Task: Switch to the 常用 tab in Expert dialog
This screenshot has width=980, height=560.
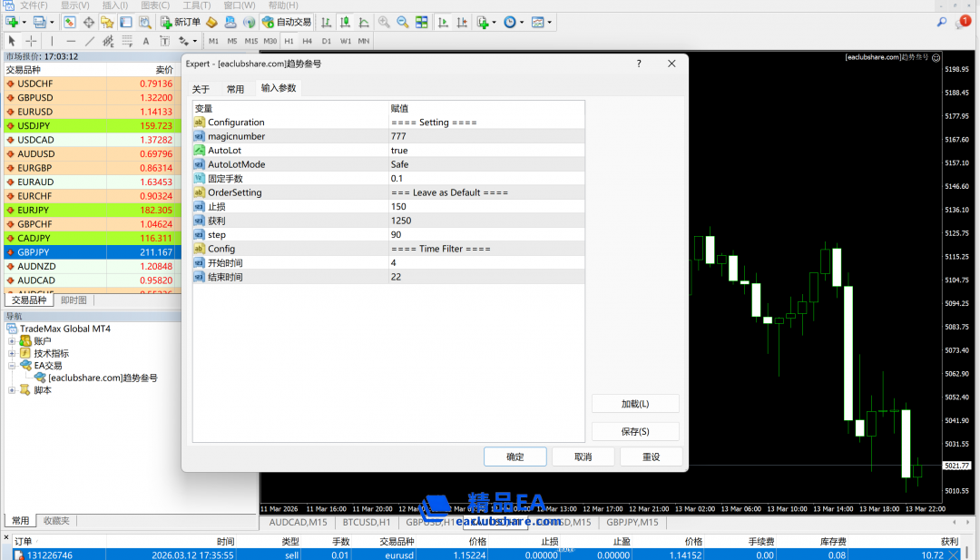Action: click(x=235, y=89)
